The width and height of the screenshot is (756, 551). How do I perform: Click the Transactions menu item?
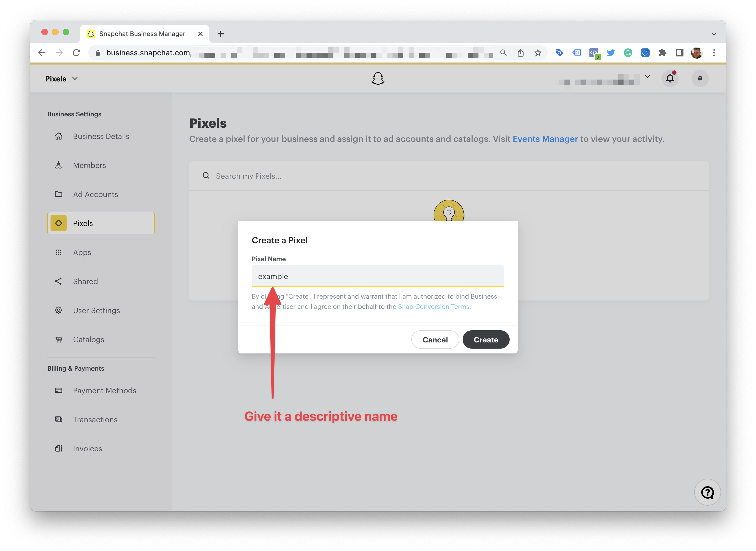95,419
